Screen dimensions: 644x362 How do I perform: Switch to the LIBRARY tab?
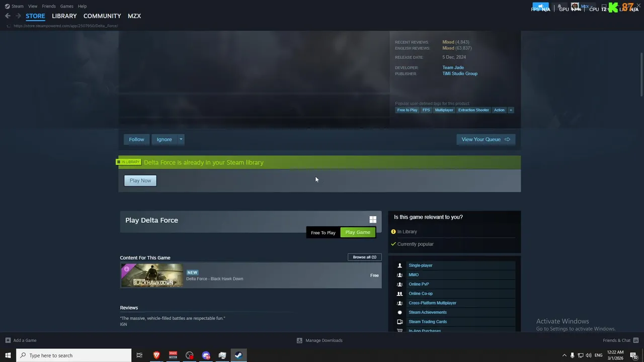(x=64, y=16)
